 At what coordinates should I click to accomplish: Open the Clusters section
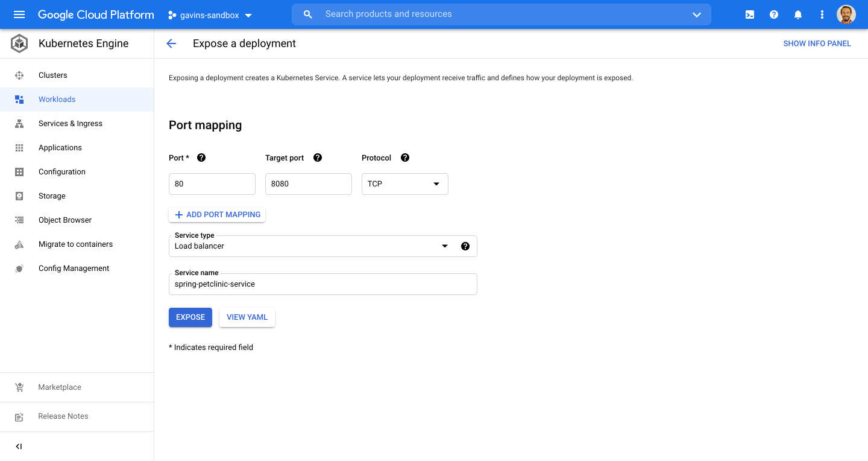pyautogui.click(x=52, y=75)
